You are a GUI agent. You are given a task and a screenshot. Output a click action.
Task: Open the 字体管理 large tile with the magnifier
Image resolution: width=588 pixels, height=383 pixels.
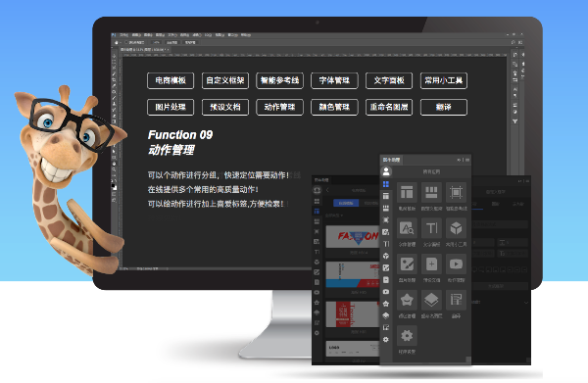[407, 228]
